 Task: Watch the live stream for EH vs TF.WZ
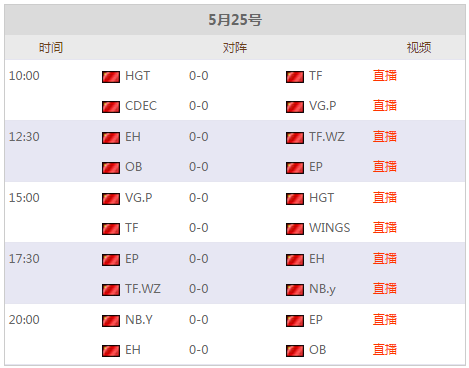coord(385,137)
